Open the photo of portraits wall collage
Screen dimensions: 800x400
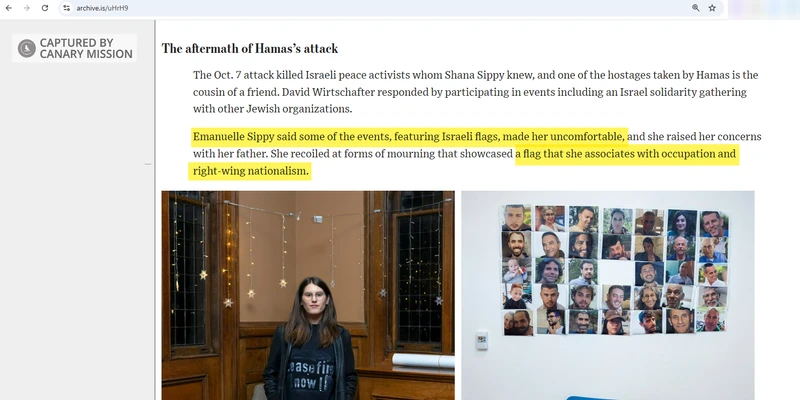[x=608, y=295]
